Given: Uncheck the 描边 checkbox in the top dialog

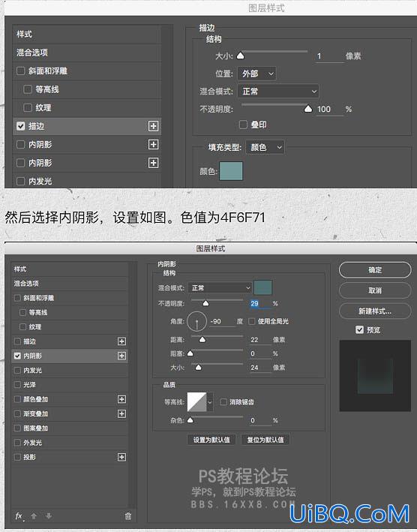Looking at the screenshot, I should tap(21, 126).
